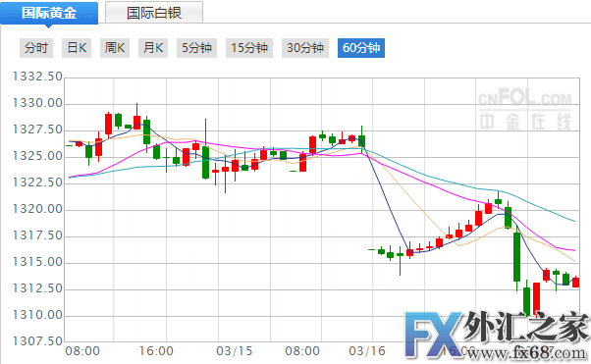Select the 日K chart view

click(x=77, y=48)
